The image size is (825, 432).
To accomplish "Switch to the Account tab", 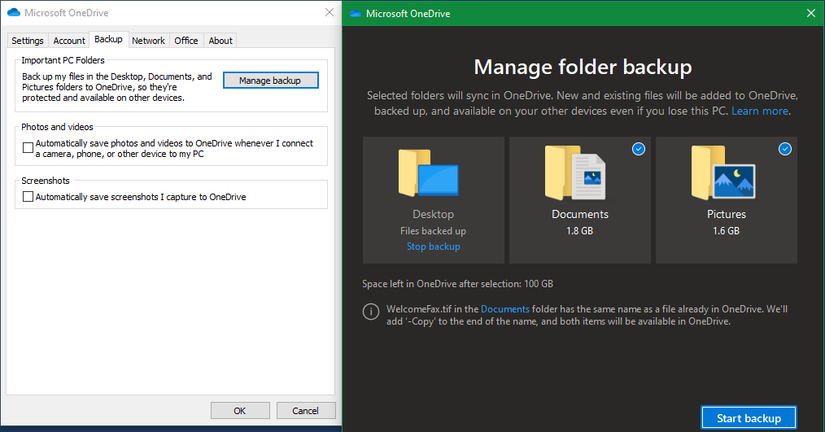I will tap(69, 41).
